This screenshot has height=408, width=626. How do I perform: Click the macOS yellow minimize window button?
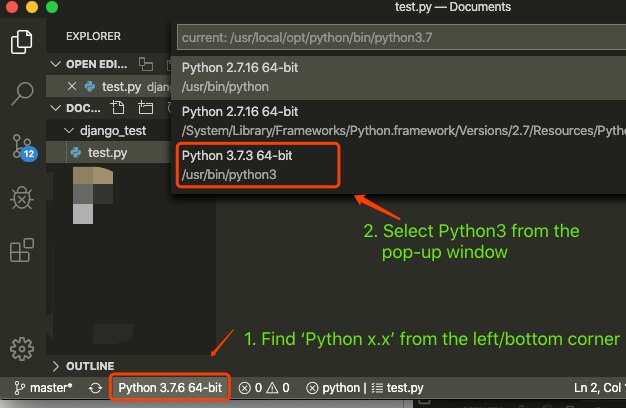(32, 6)
